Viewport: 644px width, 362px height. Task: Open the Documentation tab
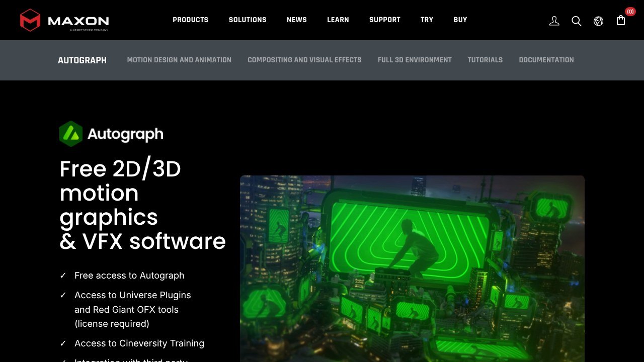coord(546,60)
